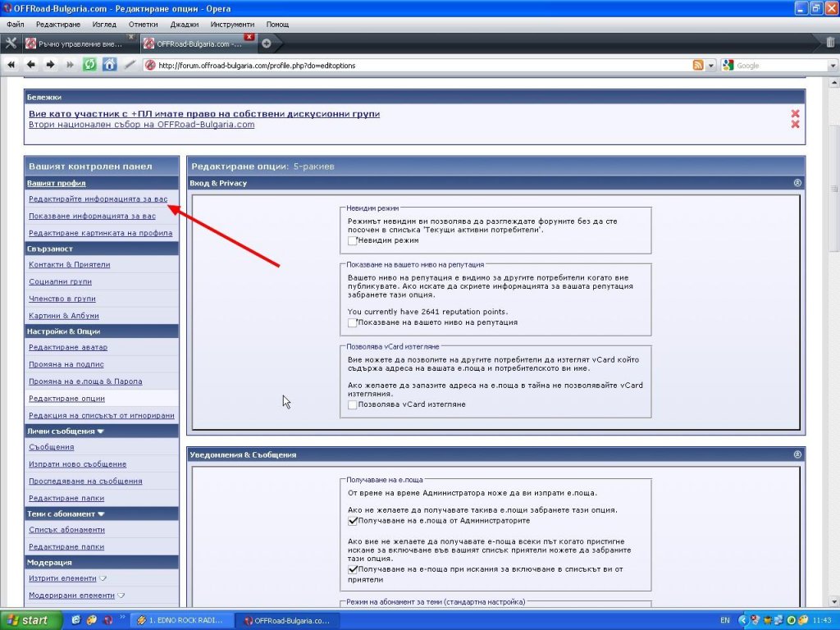This screenshot has width=840, height=630.
Task: Open Социални групи link
Action: [x=60, y=282]
